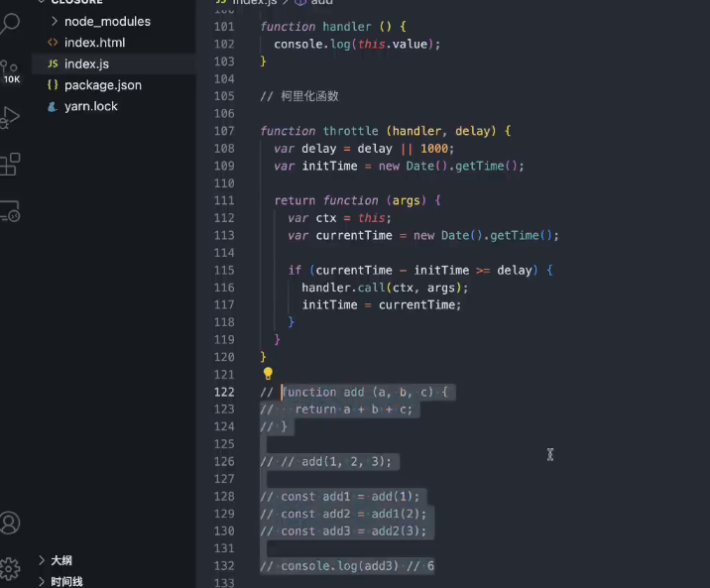
Task: Click the yarn.lock file icon
Action: (x=53, y=106)
